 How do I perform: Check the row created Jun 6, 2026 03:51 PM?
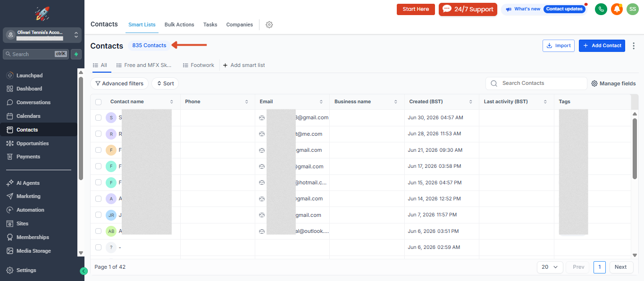click(x=98, y=231)
